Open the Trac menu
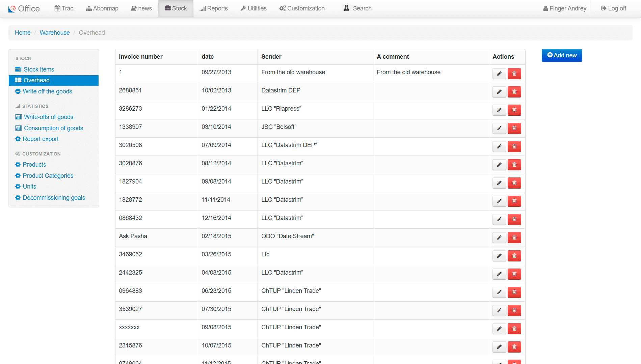The image size is (641, 364). 64,8
